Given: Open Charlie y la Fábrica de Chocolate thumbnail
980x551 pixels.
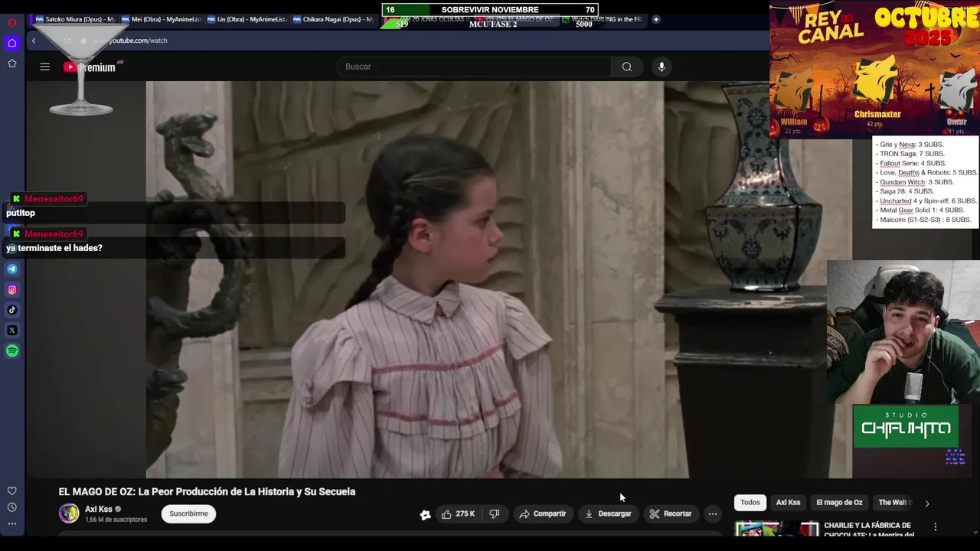Looking at the screenshot, I should tap(776, 529).
